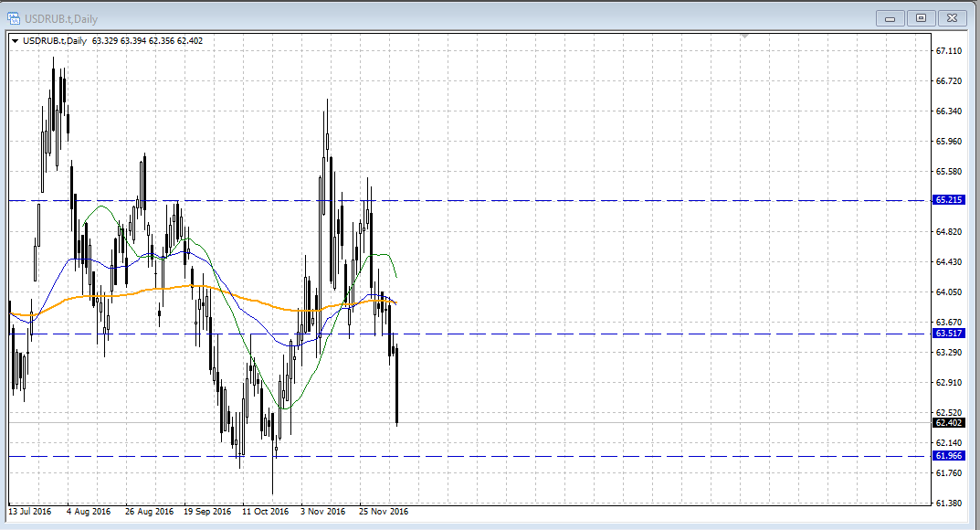Screen dimensions: 980x530
Task: Click the 61.380 price scale value
Action: pos(949,503)
